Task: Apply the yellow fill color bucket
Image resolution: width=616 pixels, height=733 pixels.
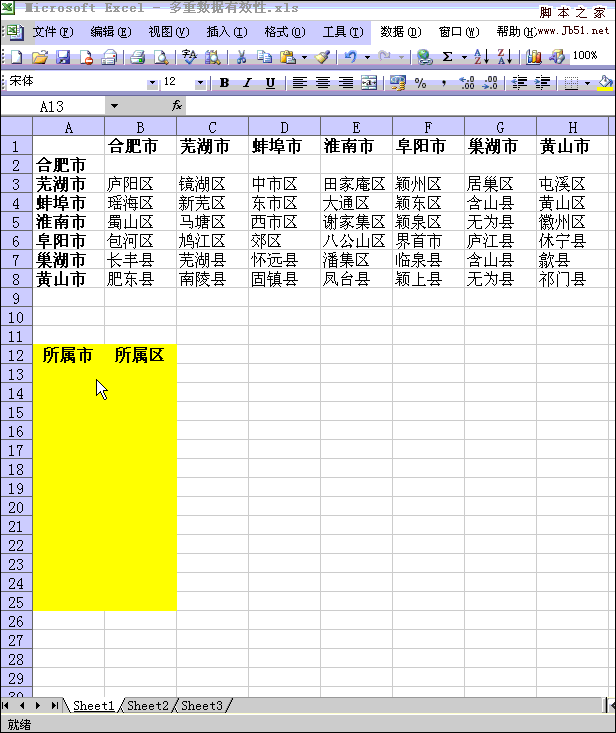Action: coord(604,83)
